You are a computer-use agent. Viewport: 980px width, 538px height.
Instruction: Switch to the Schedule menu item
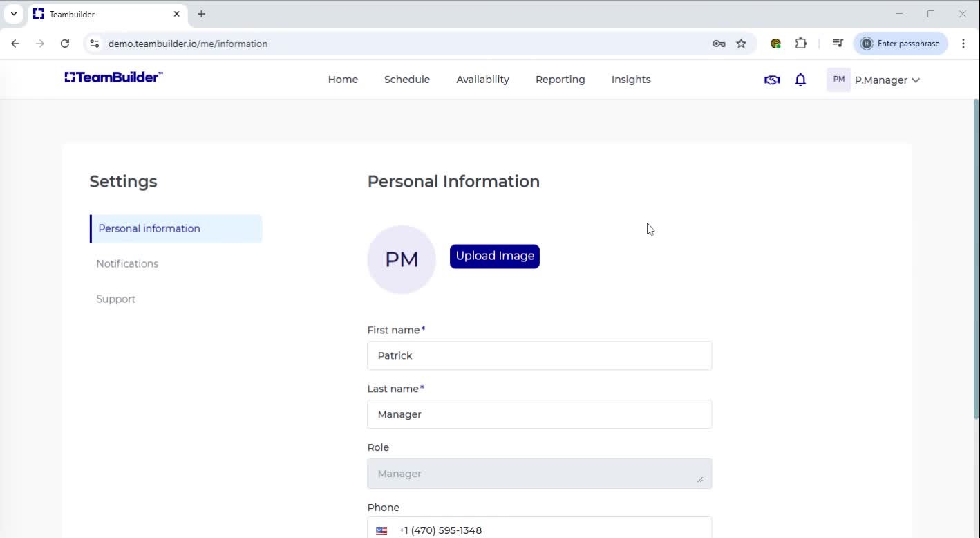[x=406, y=79]
